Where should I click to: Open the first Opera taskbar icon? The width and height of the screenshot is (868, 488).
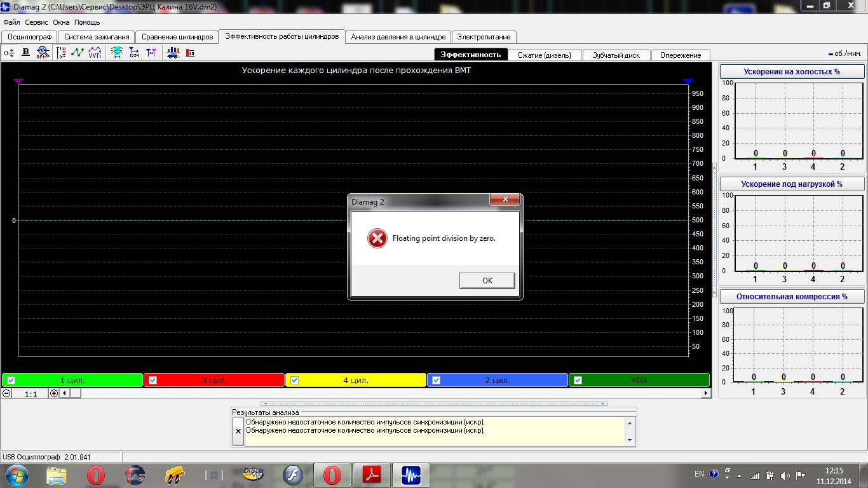tap(96, 475)
